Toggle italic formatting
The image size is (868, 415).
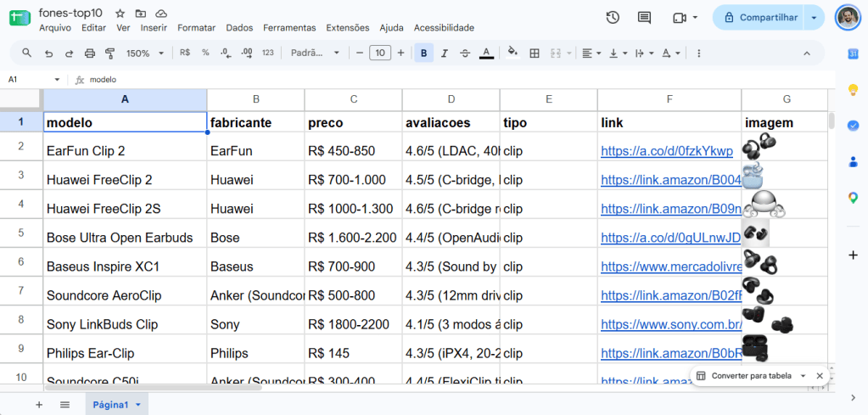click(x=444, y=53)
